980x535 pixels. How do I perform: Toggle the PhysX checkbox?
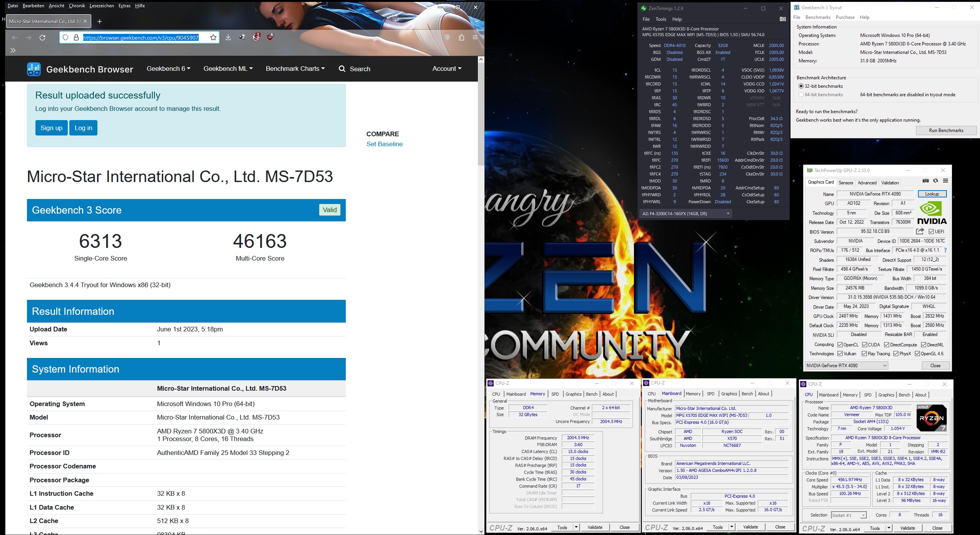pyautogui.click(x=896, y=354)
